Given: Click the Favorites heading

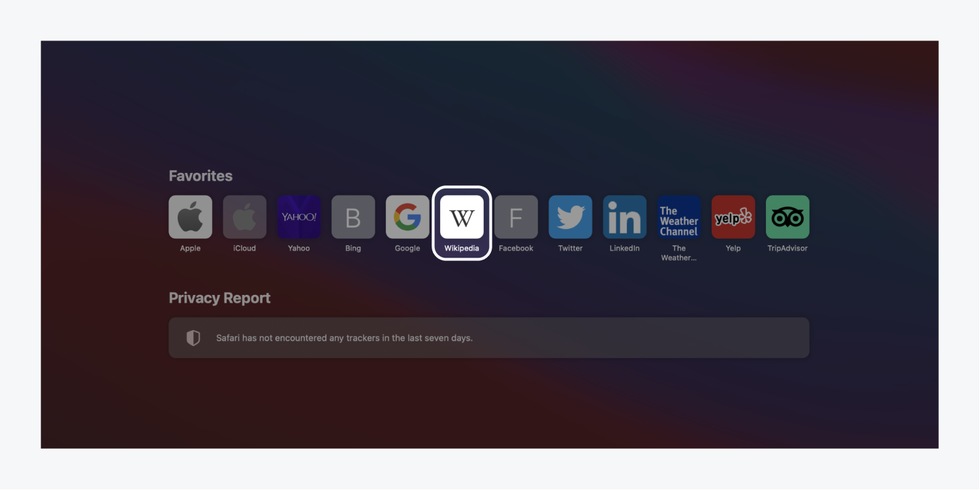Looking at the screenshot, I should tap(200, 176).
